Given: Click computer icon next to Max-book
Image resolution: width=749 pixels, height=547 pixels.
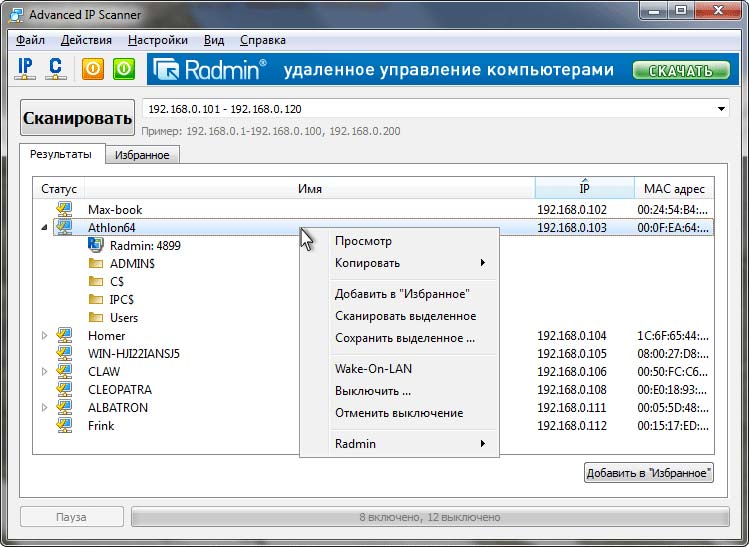Looking at the screenshot, I should click(64, 209).
